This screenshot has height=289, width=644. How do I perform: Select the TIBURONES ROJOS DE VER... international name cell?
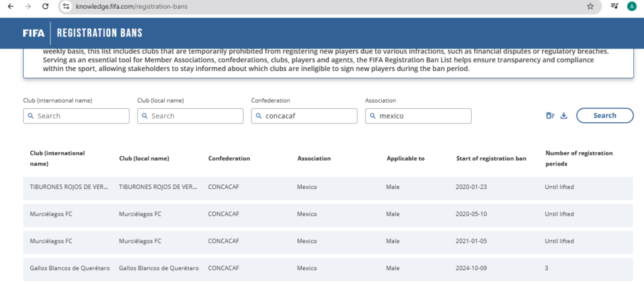[x=69, y=186]
